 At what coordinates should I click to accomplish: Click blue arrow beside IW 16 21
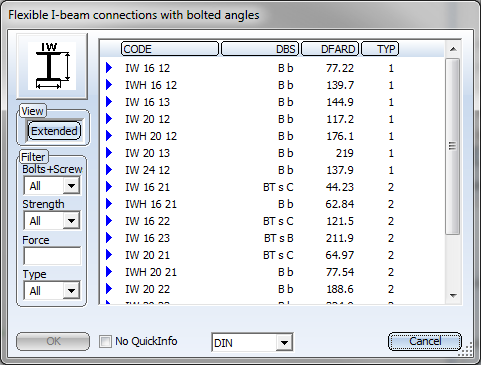[109, 187]
